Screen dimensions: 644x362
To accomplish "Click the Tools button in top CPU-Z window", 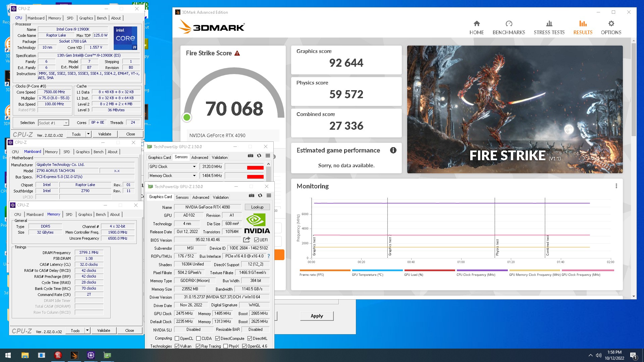I will pos(76,134).
